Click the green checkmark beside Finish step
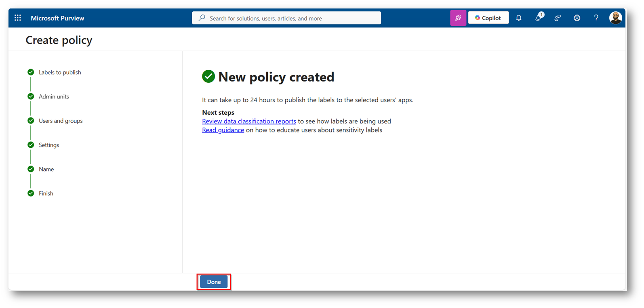Image resolution: width=644 pixels, height=308 pixels. [x=31, y=193]
